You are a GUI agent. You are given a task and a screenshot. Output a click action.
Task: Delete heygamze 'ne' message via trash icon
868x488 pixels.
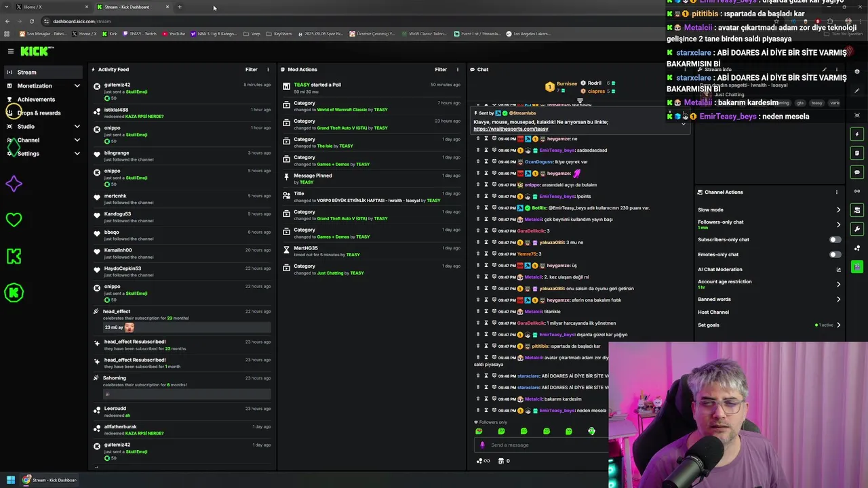coord(478,139)
